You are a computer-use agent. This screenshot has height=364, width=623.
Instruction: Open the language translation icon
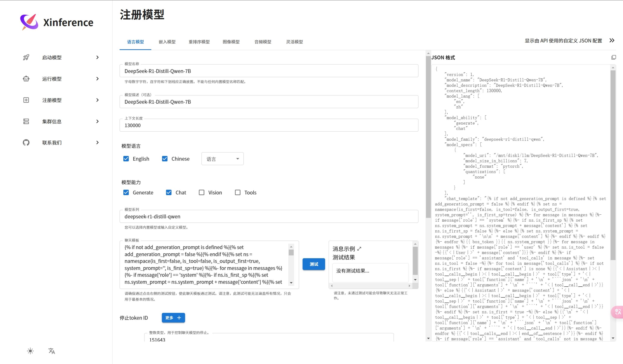51,351
